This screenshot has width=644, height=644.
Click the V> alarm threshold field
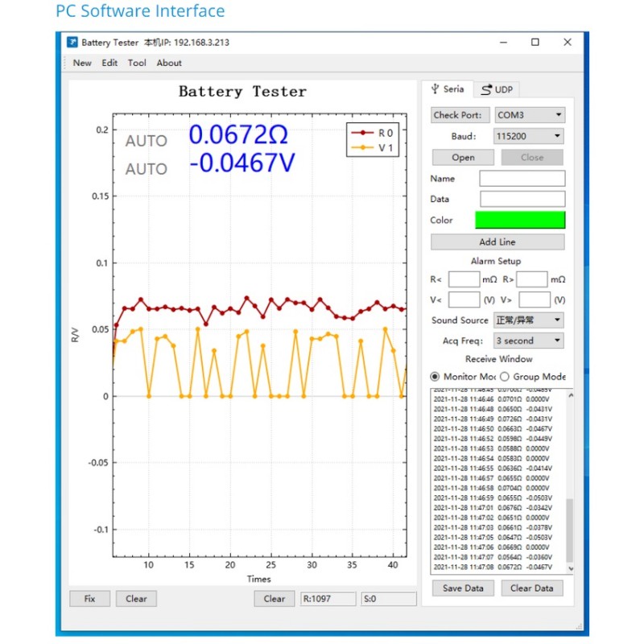[x=535, y=299]
